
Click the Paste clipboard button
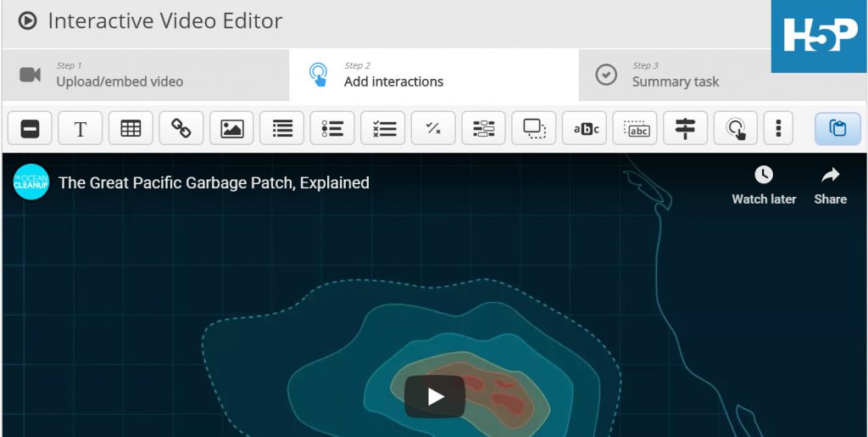tap(837, 128)
